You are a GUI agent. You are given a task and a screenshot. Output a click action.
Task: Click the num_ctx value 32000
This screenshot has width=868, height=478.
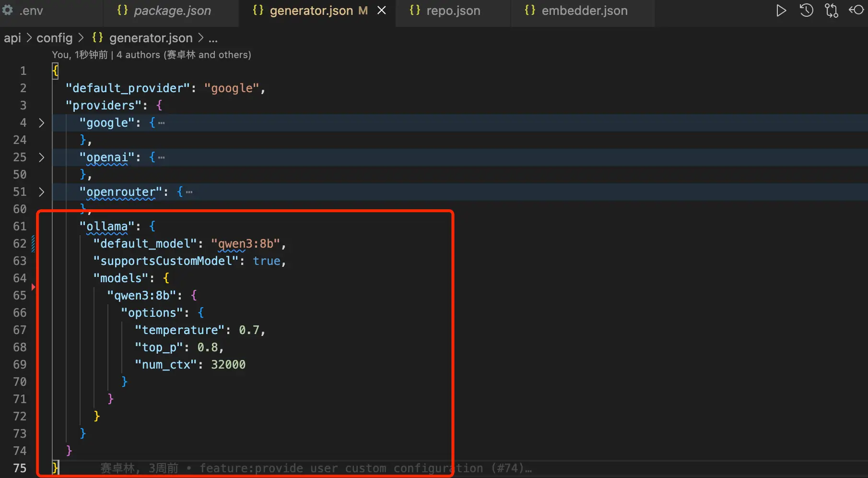click(x=228, y=365)
